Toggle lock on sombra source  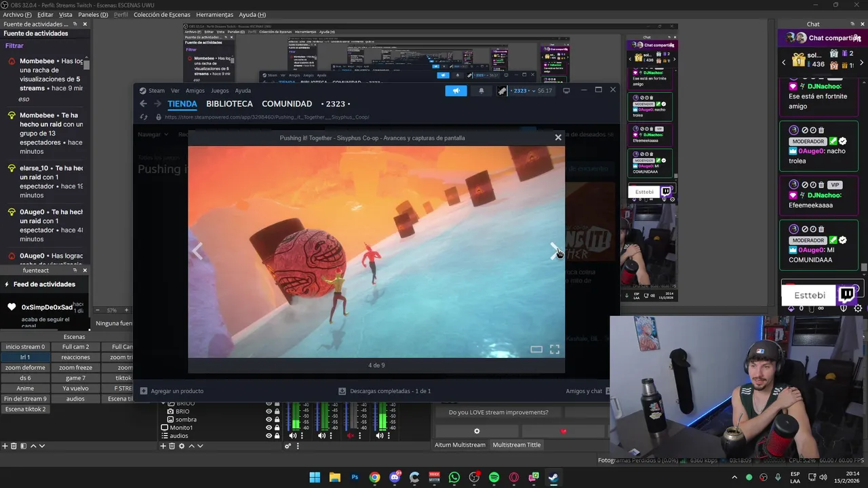click(277, 420)
